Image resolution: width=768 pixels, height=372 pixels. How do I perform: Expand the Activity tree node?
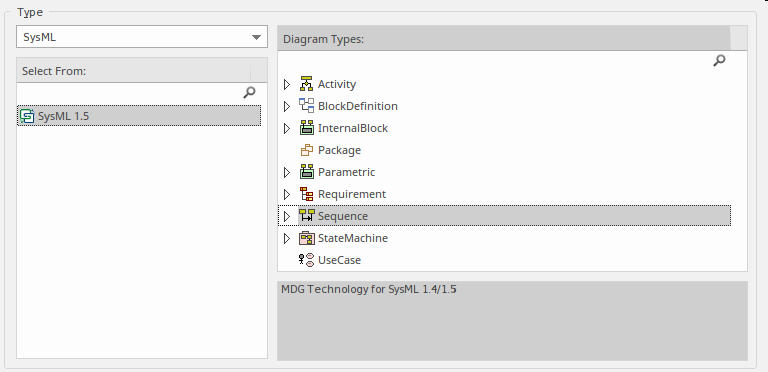coord(287,84)
